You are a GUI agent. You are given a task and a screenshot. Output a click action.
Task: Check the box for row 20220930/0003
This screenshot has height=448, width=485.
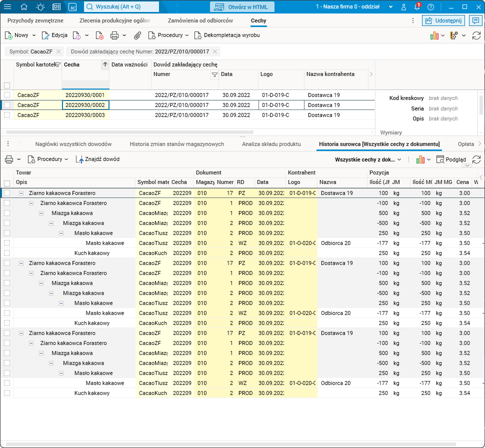7,115
